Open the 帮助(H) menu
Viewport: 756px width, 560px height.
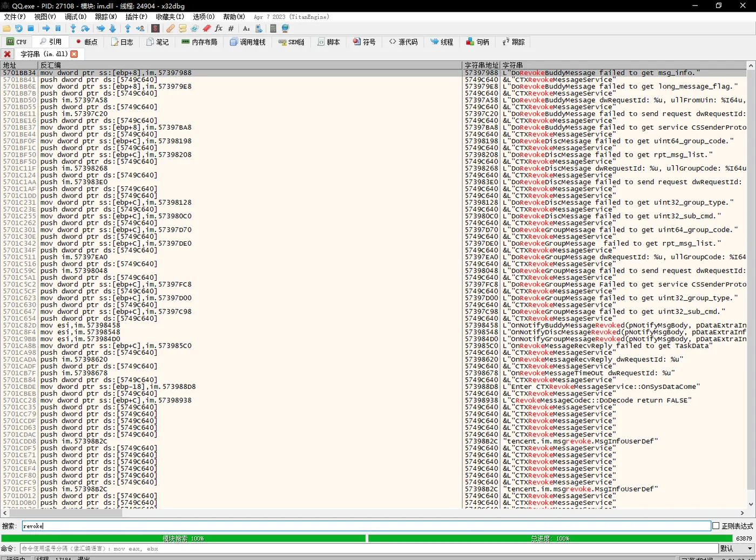click(x=234, y=17)
